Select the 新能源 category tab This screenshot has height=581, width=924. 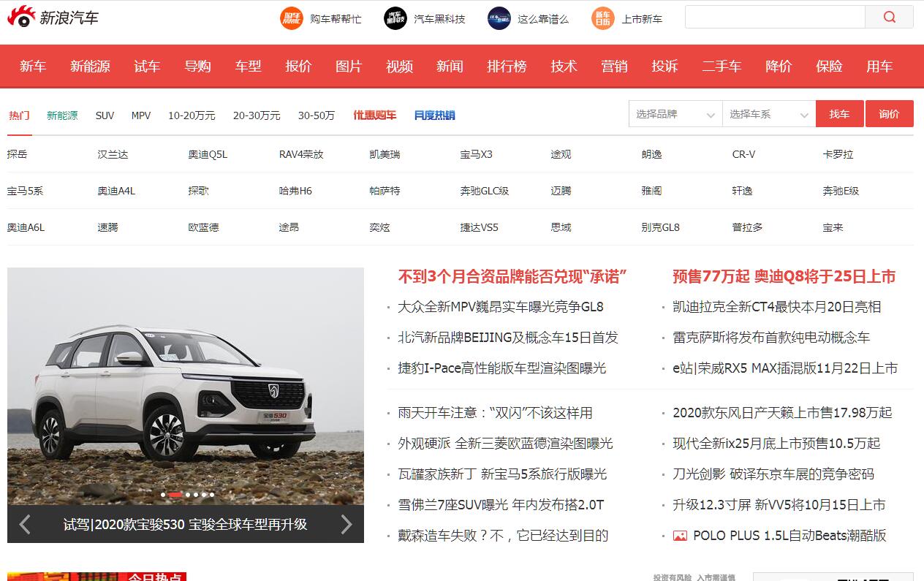(62, 115)
